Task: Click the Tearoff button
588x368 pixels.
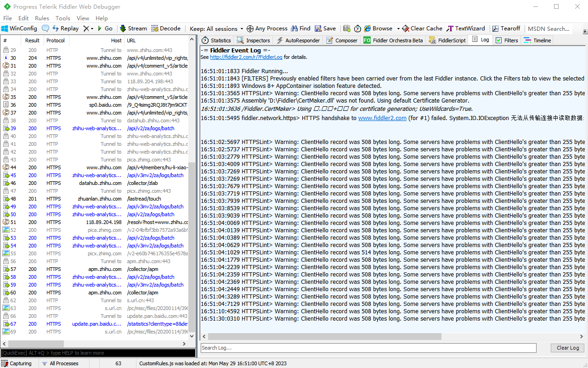Action: [x=506, y=29]
